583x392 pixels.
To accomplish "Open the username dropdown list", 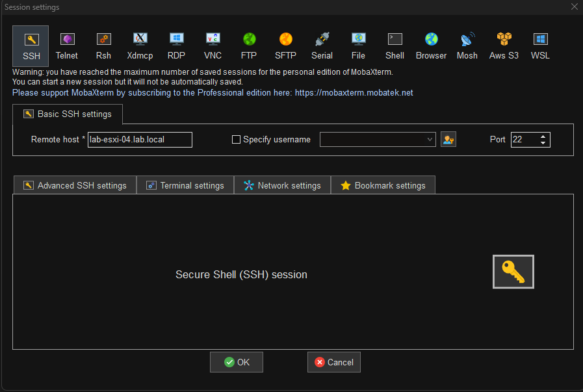I will 429,139.
